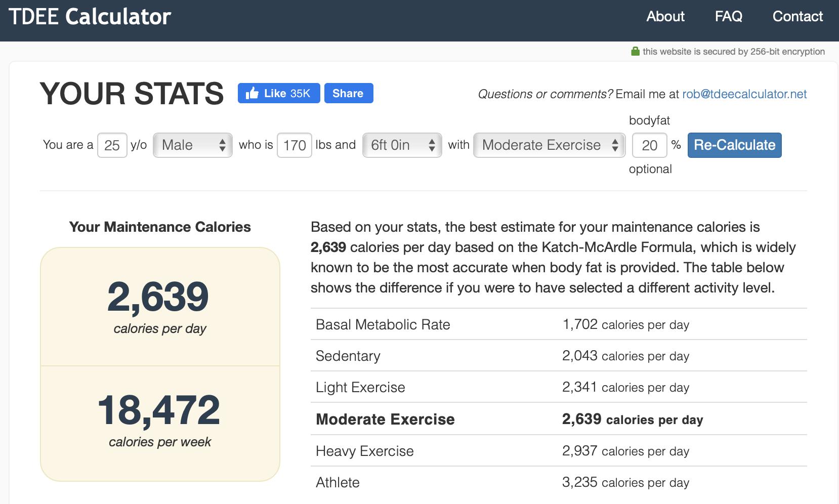Click the green padlock security icon
The image size is (839, 504).
pyautogui.click(x=635, y=51)
